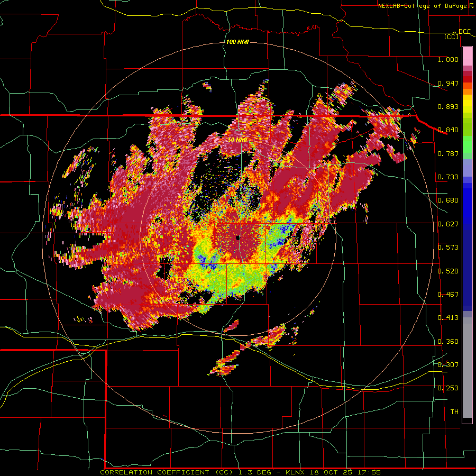Select the 100 NMI range ring label

[237, 42]
